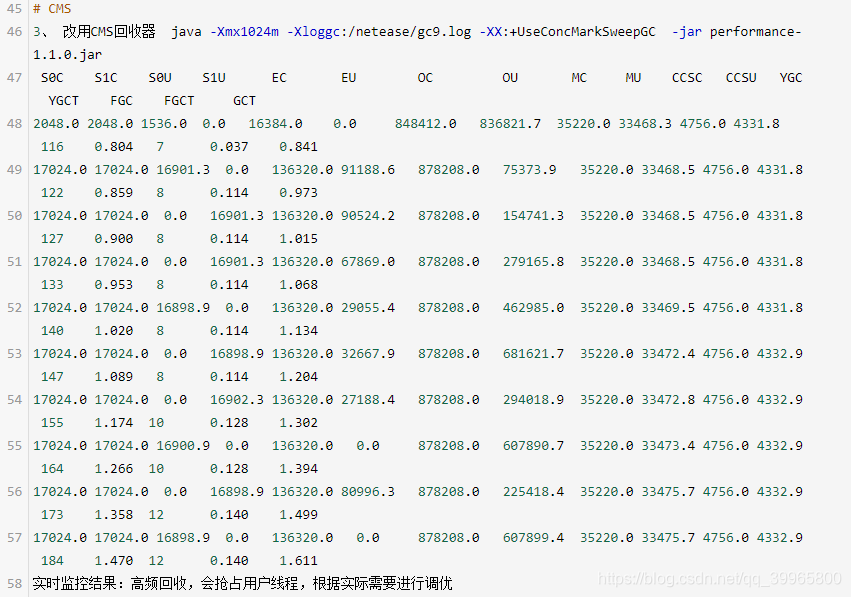Click line number 45

(14, 9)
